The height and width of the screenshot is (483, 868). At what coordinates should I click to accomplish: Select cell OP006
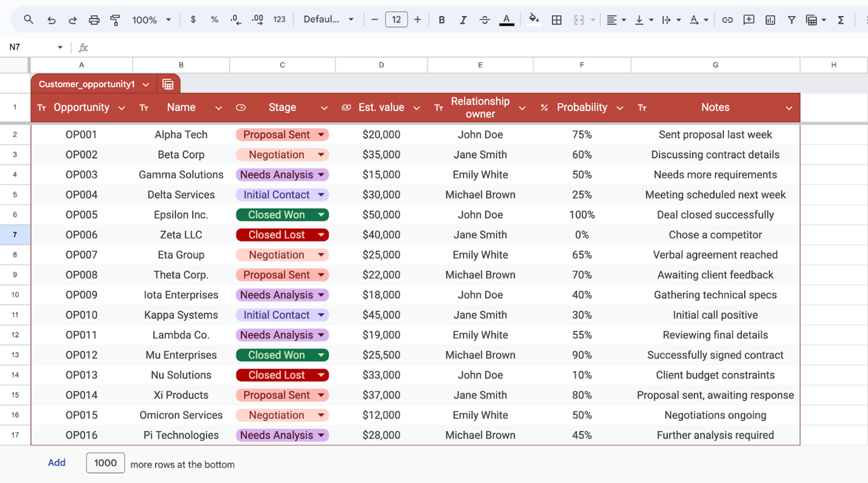pos(81,235)
